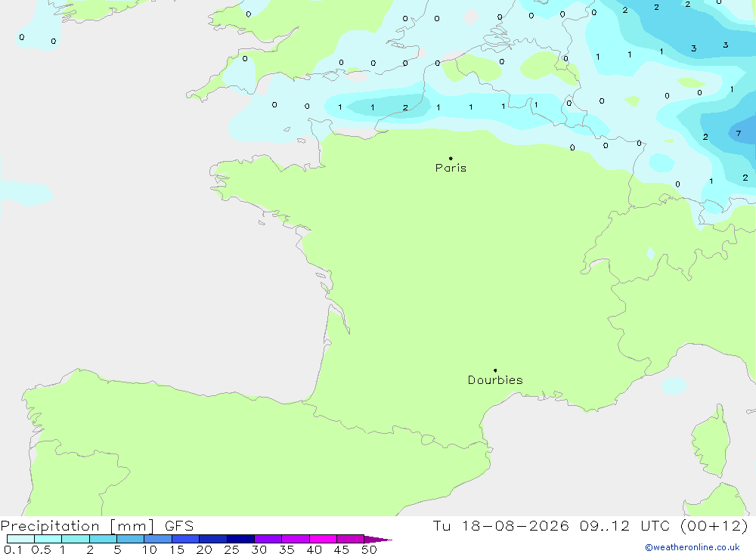Pick the 5–10 mm legend swatch
Image resolution: width=756 pixels, height=554 pixels.
pos(131,539)
